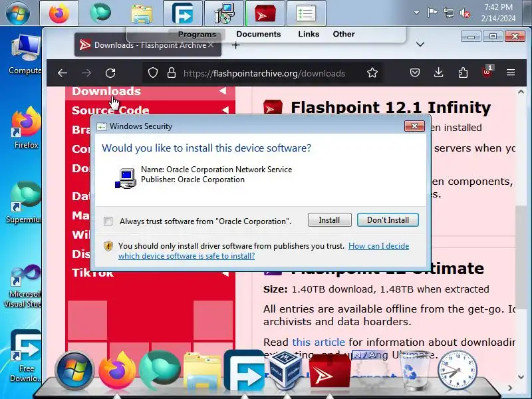Go back in Firefox
532x399 pixels.
[63, 73]
